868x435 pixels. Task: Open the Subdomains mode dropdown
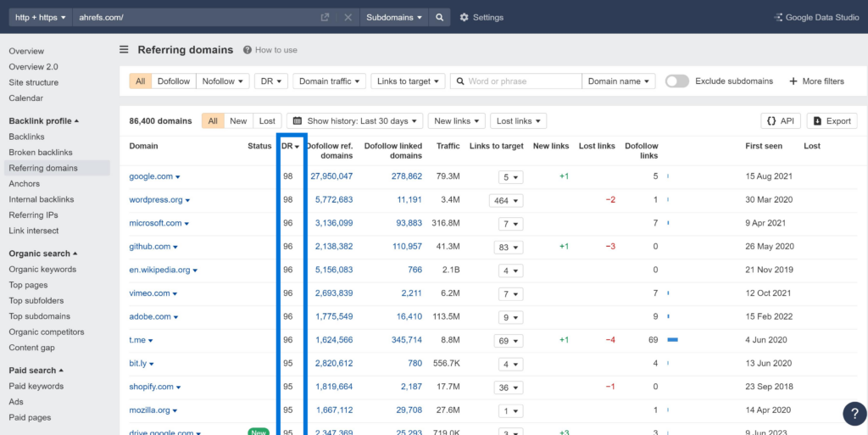pos(394,17)
